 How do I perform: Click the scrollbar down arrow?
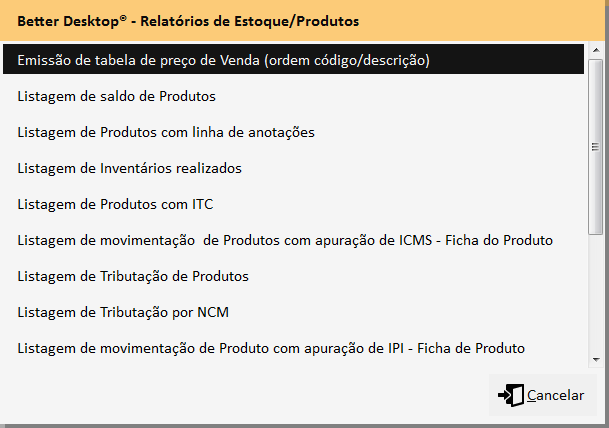(595, 357)
